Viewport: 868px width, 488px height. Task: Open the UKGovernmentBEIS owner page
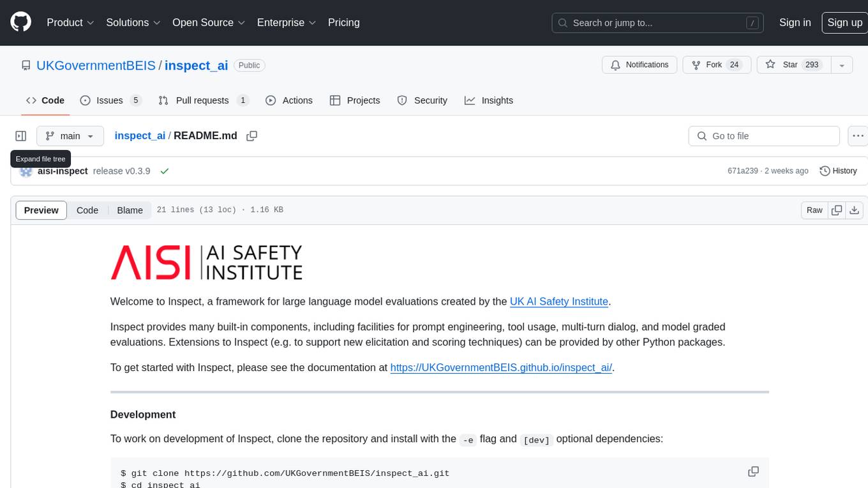point(96,65)
